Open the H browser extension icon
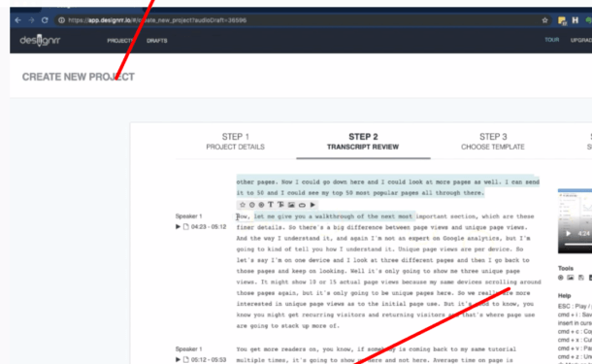 575,20
